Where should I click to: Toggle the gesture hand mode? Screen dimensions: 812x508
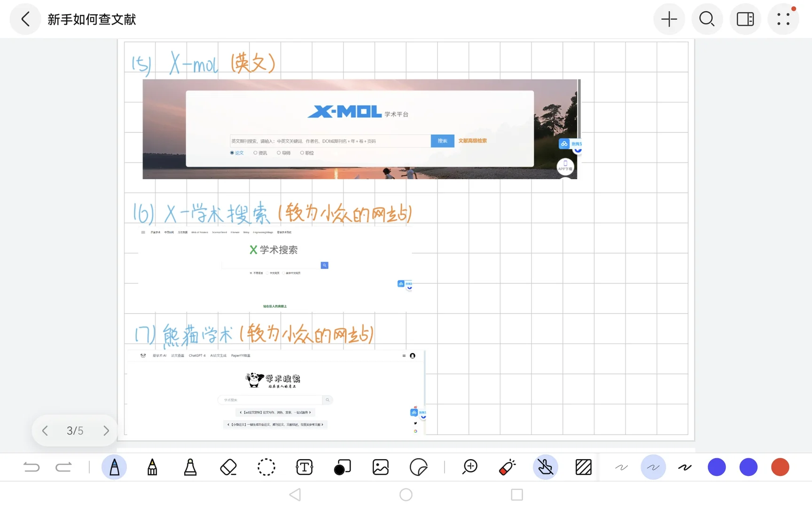pyautogui.click(x=546, y=467)
